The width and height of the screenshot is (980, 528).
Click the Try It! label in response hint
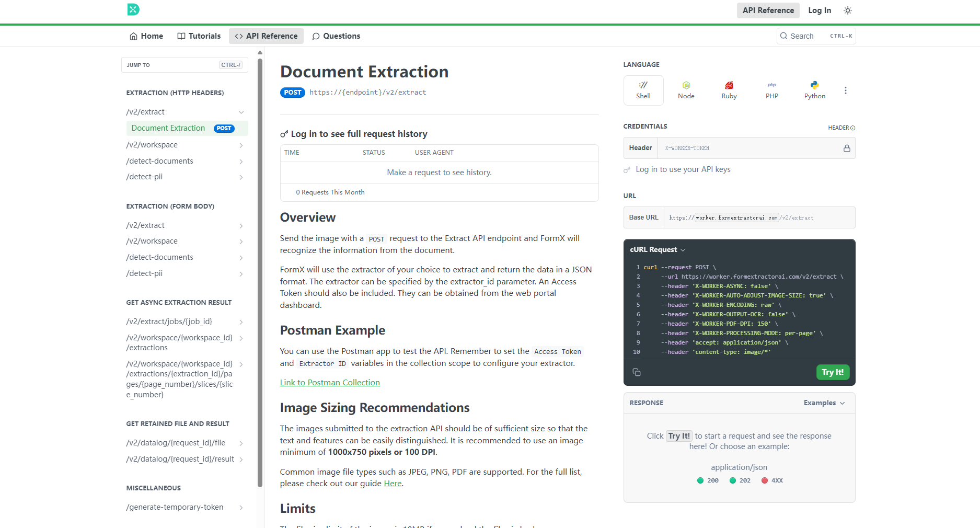coord(679,436)
